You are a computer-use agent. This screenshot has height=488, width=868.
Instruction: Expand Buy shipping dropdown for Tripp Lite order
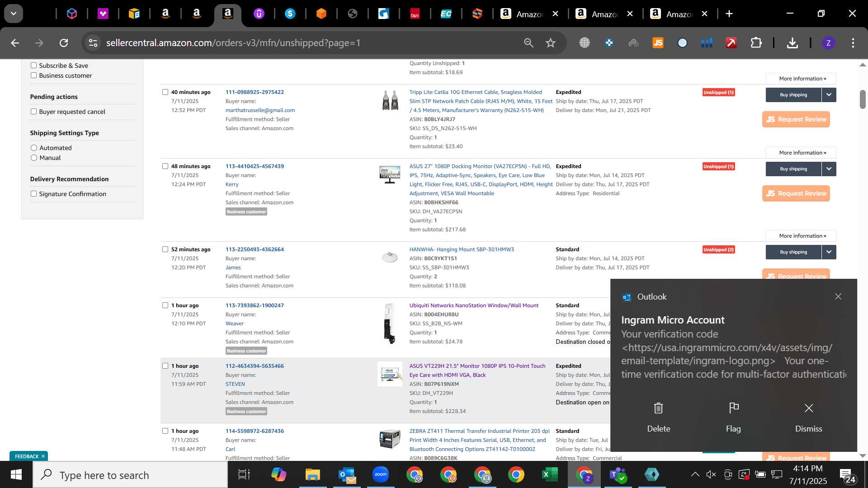click(829, 95)
